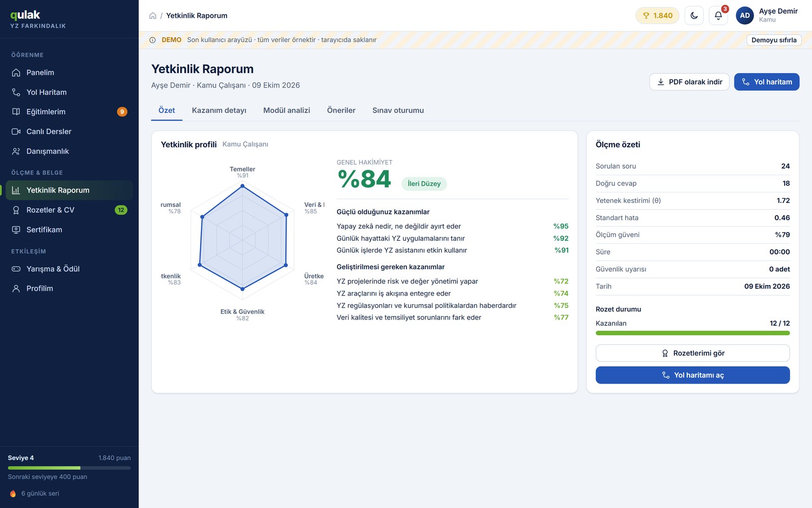Screen dimensions: 812x508
Task: Click the Etik & Güvenlik radar label
Action: (x=242, y=312)
